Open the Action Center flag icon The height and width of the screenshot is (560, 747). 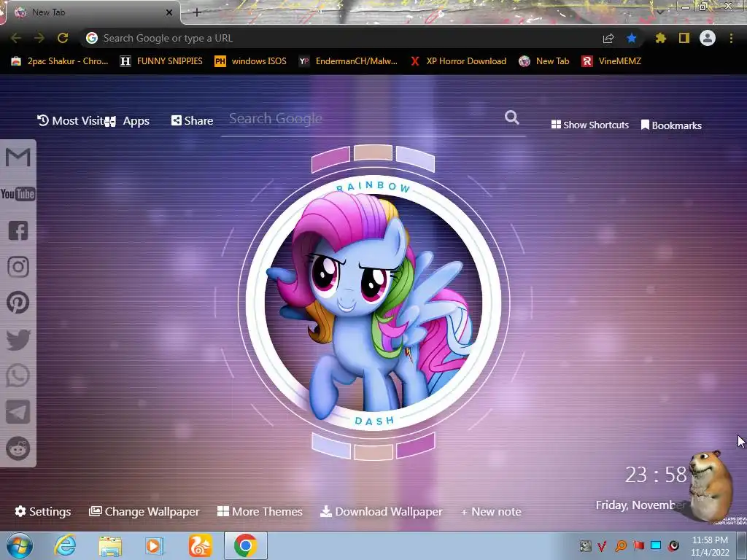tap(638, 545)
